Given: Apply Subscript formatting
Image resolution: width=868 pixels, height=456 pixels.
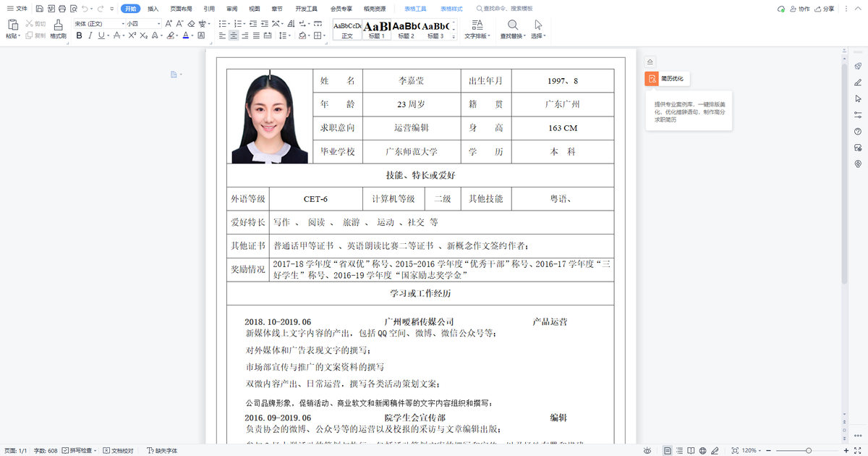Looking at the screenshot, I should [x=143, y=35].
